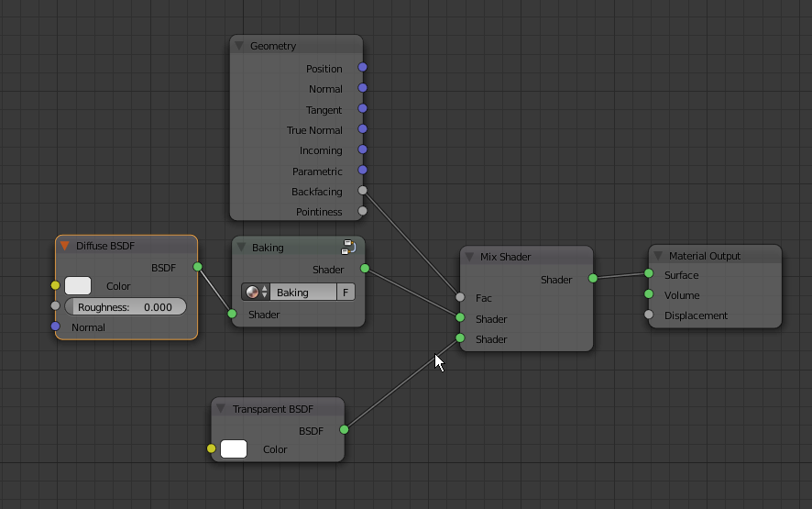Click the Roughness value field
812x509 pixels.
coord(126,307)
